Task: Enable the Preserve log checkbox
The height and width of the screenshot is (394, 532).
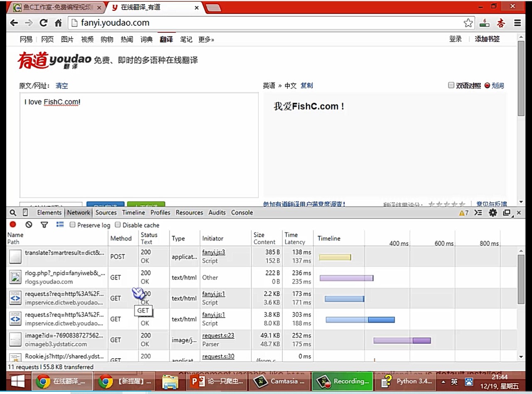Action: (72, 225)
